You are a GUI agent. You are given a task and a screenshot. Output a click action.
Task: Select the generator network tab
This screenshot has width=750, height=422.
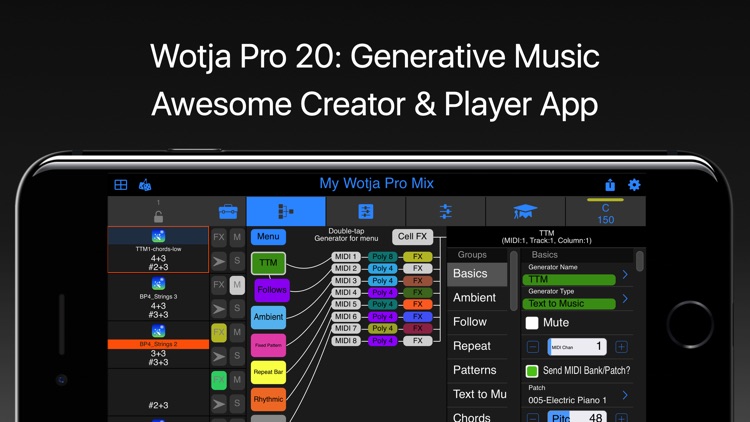pyautogui.click(x=286, y=211)
